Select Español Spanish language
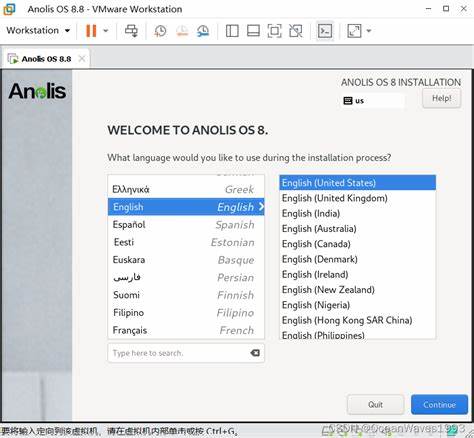 [186, 224]
